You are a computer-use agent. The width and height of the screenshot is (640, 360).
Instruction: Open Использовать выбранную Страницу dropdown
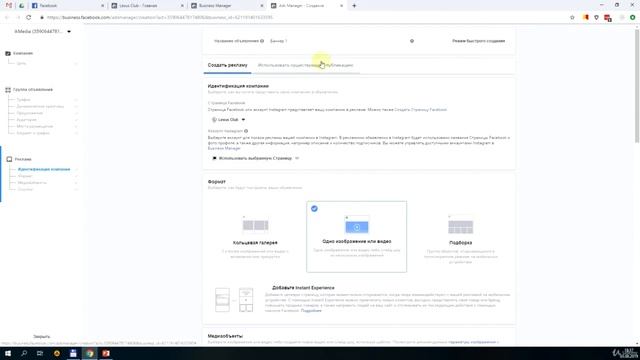[x=256, y=158]
